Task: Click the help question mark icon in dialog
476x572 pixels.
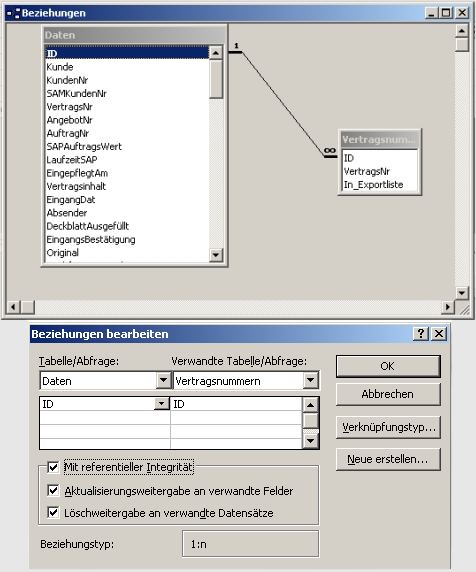Action: coord(421,333)
